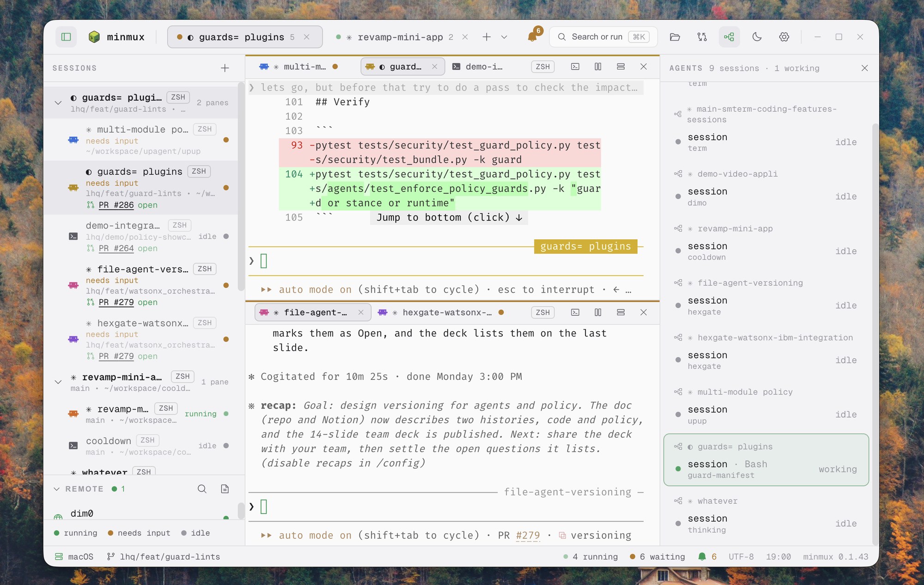
Task: Switch to multi-m pane tab
Action: click(x=299, y=67)
